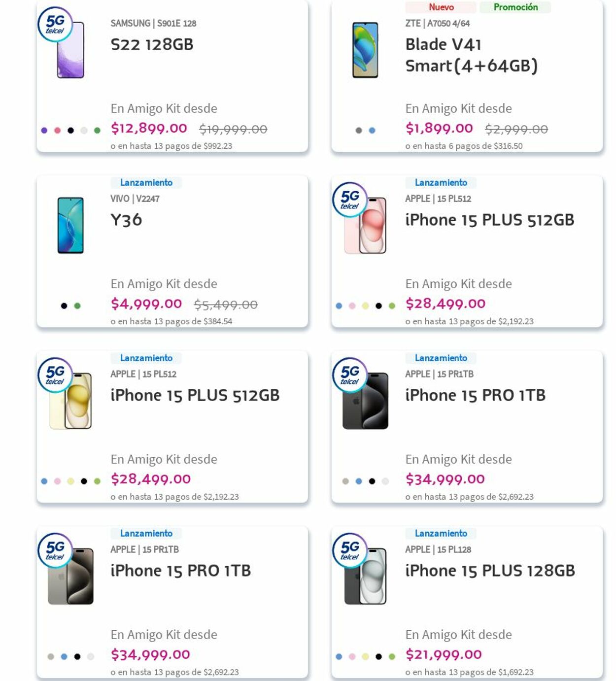Pick the gray color dot for Blade V41 Smart
616x681 pixels.
[x=359, y=131]
